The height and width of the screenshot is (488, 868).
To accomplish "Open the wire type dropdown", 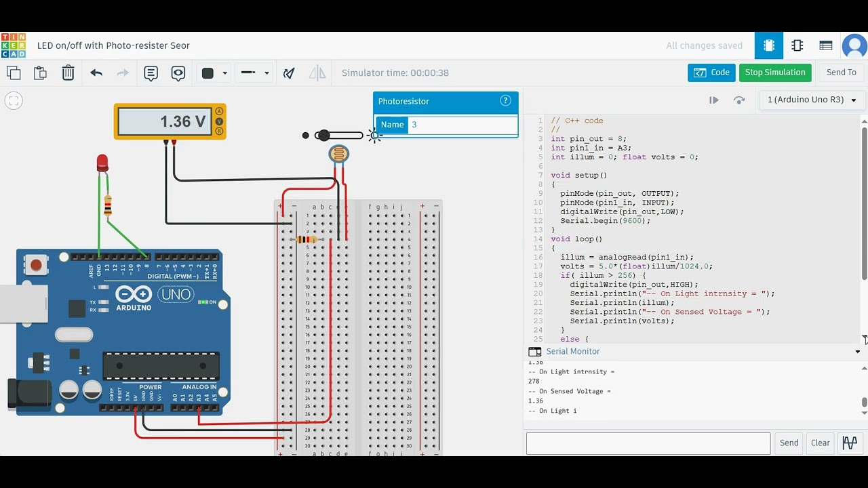I will [255, 73].
